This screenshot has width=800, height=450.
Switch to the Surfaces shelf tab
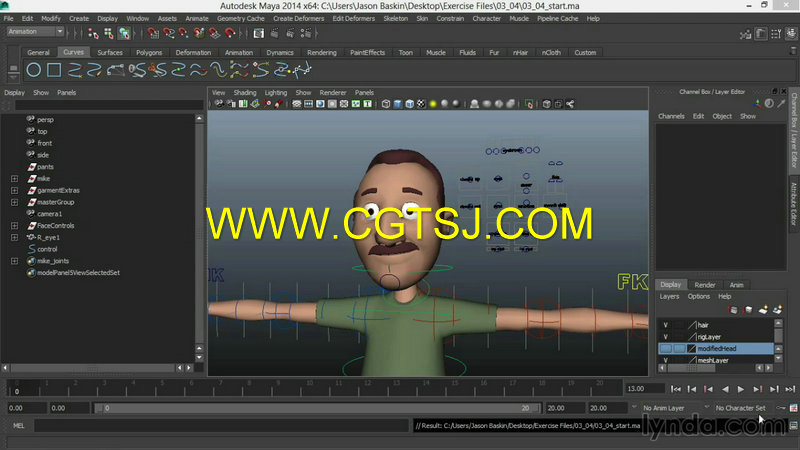point(110,53)
